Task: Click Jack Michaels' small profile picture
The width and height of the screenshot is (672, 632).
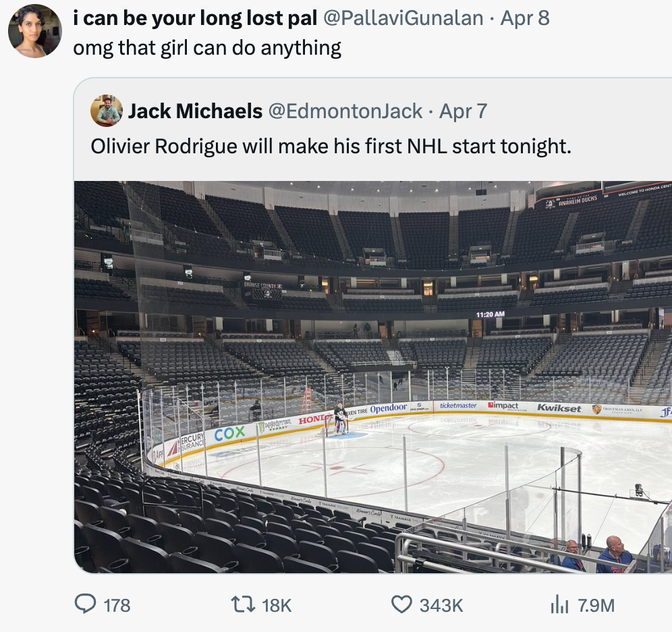Action: (x=107, y=111)
